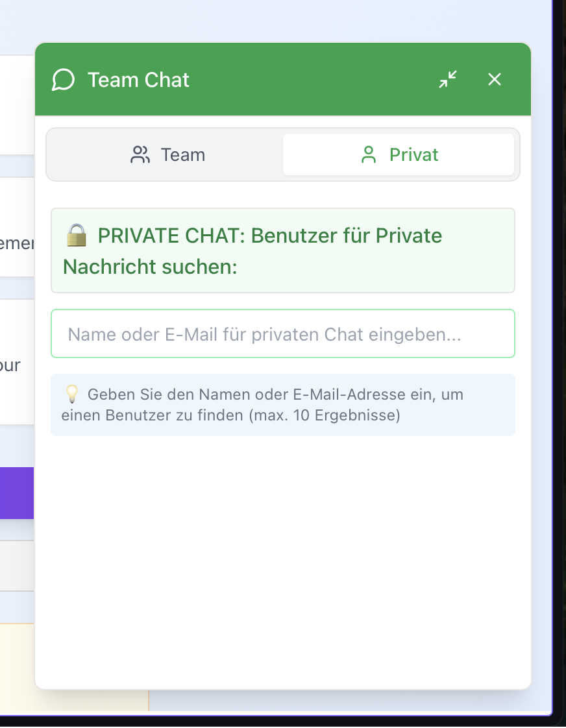Click the pale yellow panel at bottom left
This screenshot has width=566, height=728.
pyautogui.click(x=17, y=665)
